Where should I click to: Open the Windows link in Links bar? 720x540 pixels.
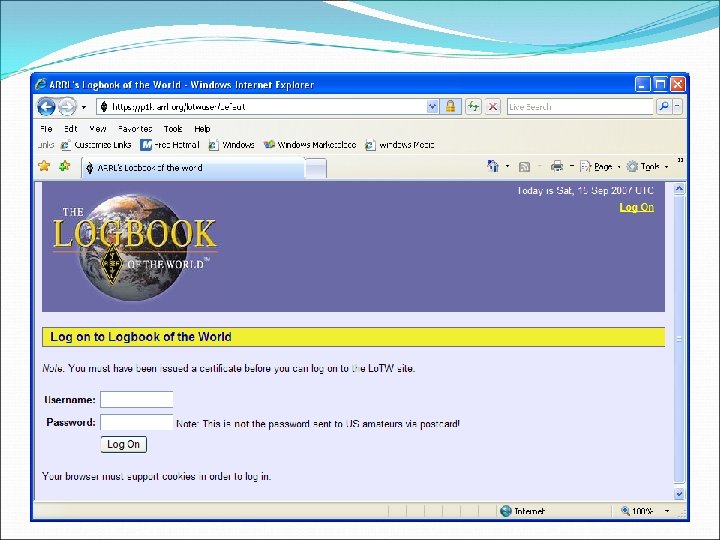tap(231, 145)
